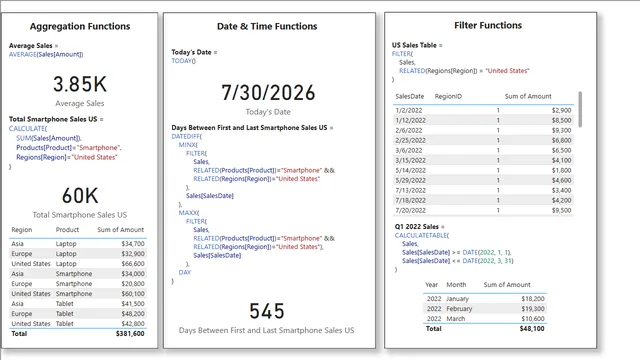This screenshot has height=360, width=640.
Task: Click the Q1 2022 Sales measure label
Action: pyautogui.click(x=416, y=227)
